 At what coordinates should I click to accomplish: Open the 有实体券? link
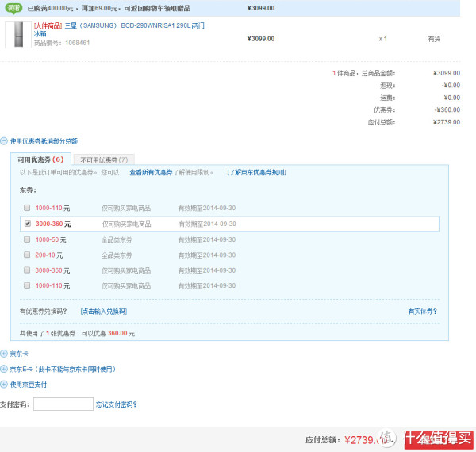pos(422,312)
